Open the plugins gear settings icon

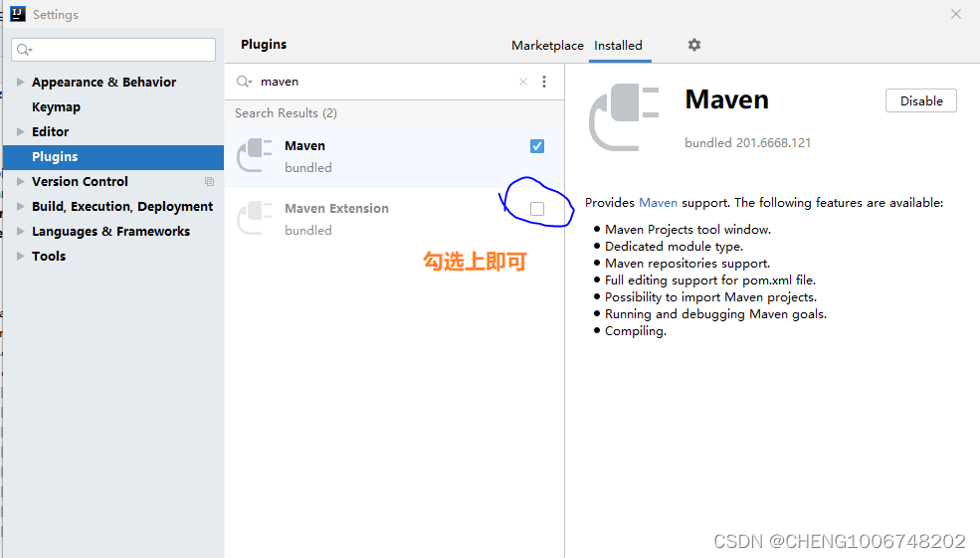[694, 45]
